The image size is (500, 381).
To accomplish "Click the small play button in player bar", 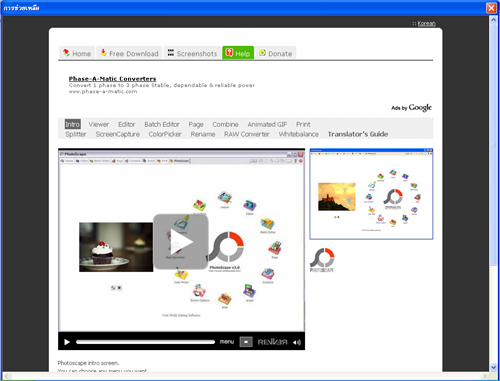I will coord(67,342).
